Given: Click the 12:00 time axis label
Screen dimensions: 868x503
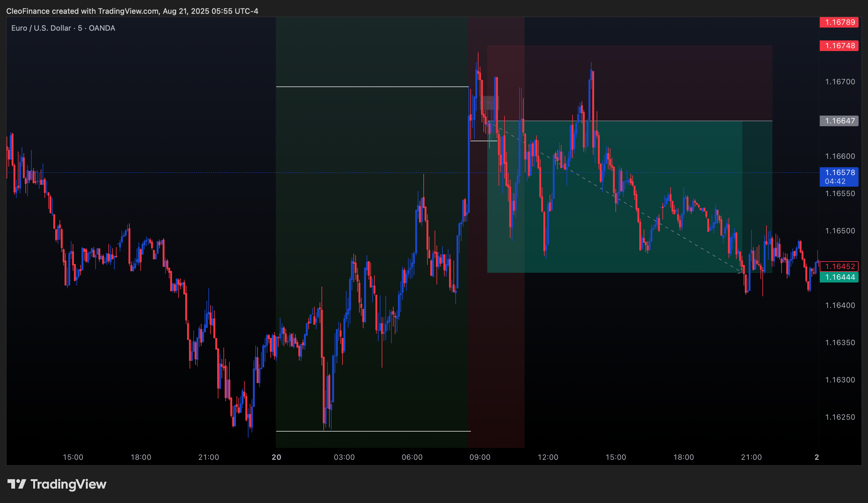Looking at the screenshot, I should [x=548, y=457].
